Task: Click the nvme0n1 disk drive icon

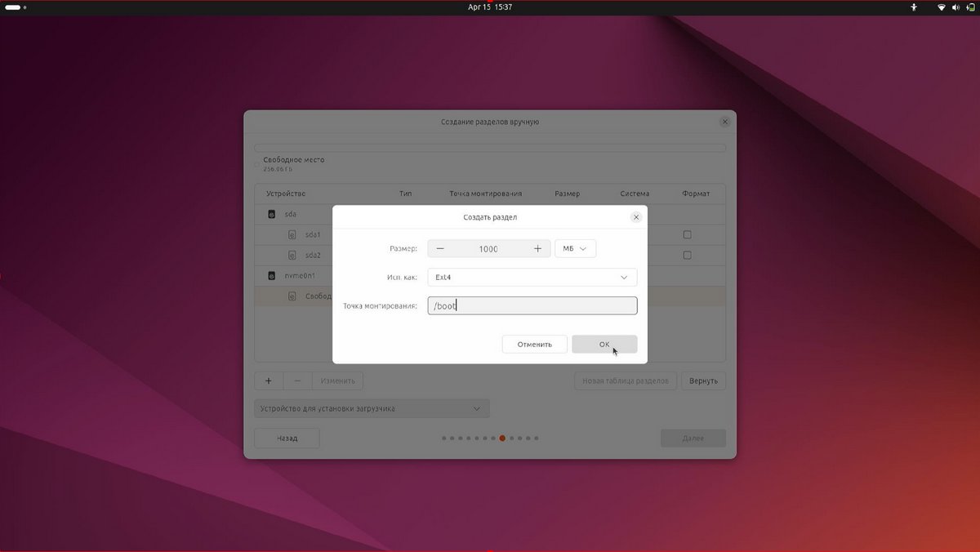Action: pos(272,276)
